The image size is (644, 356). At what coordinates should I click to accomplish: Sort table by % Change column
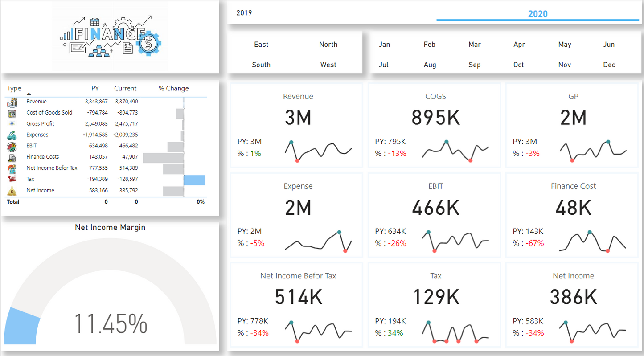tap(173, 88)
